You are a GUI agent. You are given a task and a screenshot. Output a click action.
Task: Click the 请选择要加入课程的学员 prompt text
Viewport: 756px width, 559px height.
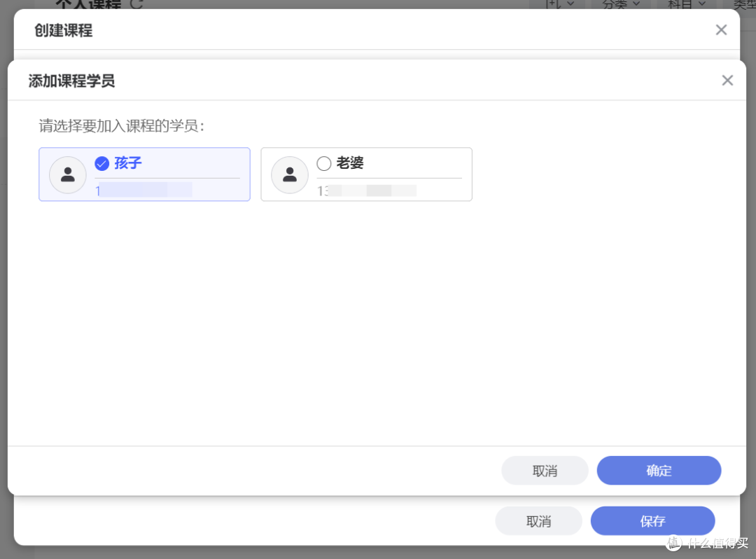[122, 126]
